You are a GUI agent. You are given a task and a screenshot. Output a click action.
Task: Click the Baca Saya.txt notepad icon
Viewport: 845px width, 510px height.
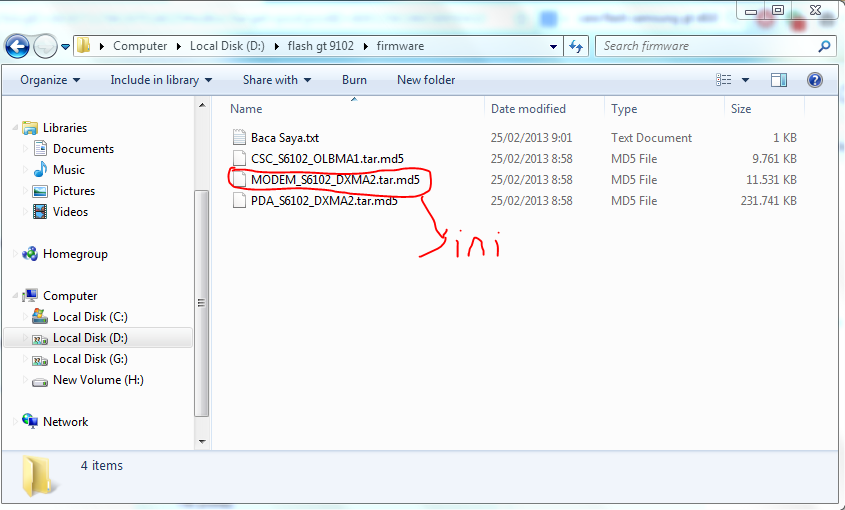[239, 137]
